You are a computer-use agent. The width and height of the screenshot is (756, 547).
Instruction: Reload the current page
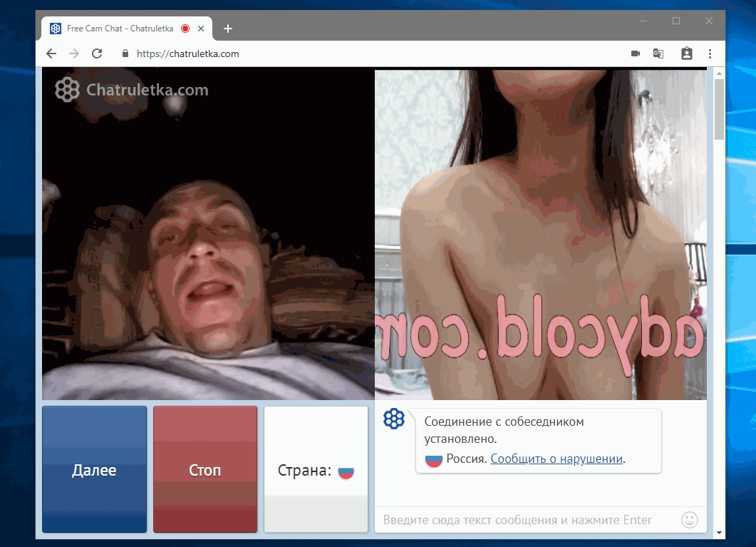coord(98,53)
